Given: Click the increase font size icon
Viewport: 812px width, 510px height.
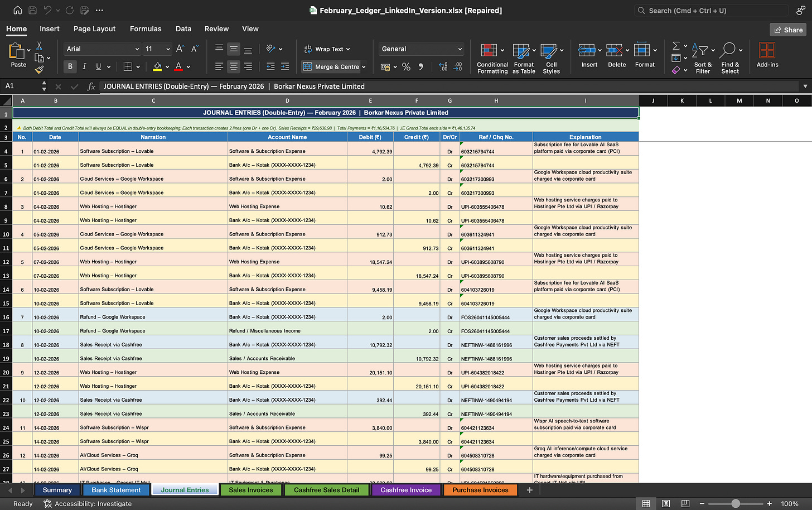Looking at the screenshot, I should 180,49.
